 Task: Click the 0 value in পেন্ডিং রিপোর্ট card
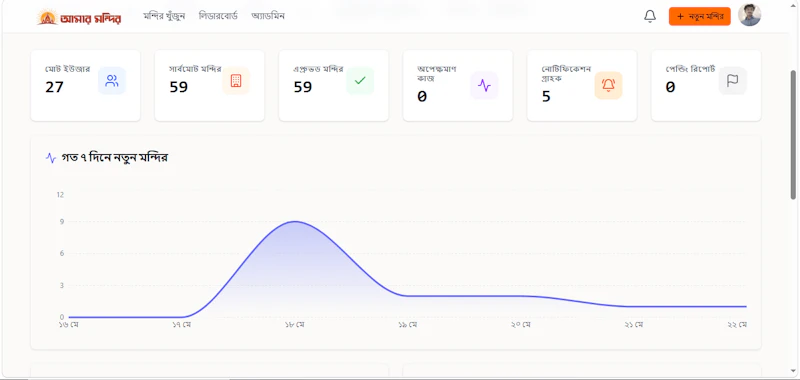[670, 87]
